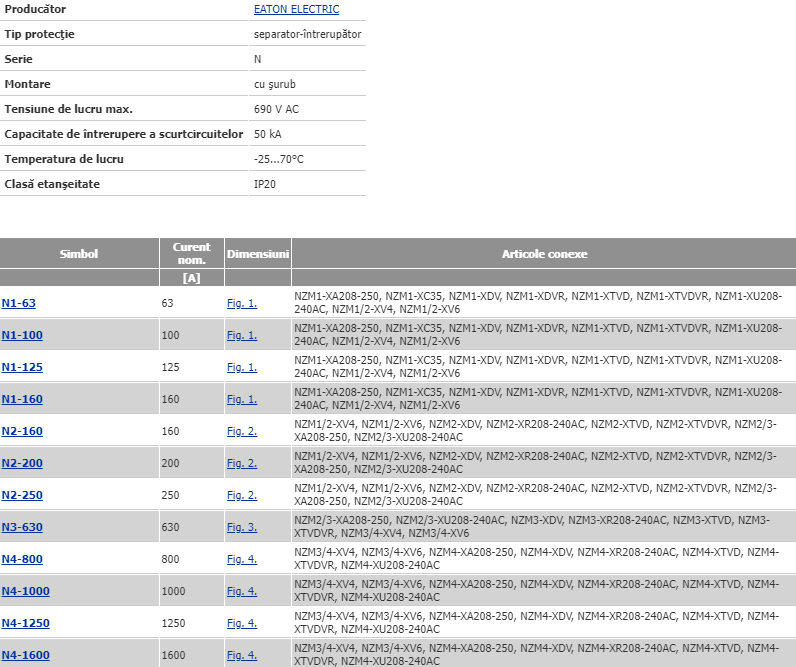View Fig. 4. dimensions for N4-1250
The image size is (796, 667).
point(242,623)
